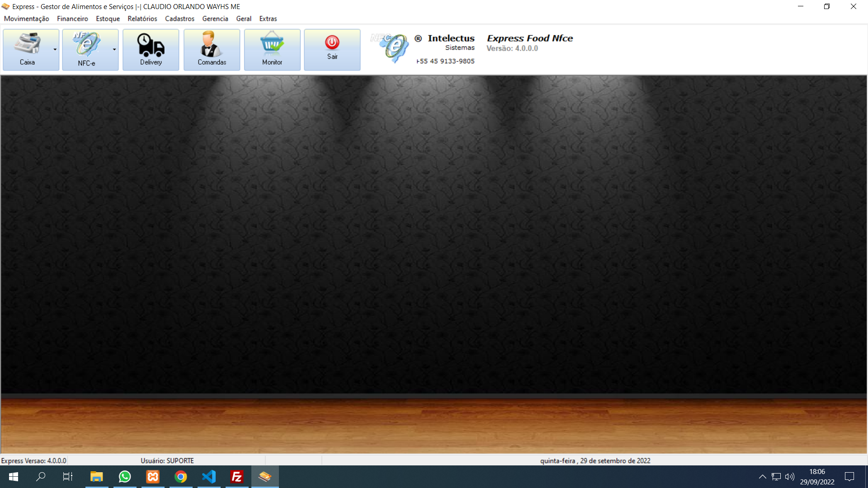Open Visual Studio Code from taskbar

coord(209,477)
